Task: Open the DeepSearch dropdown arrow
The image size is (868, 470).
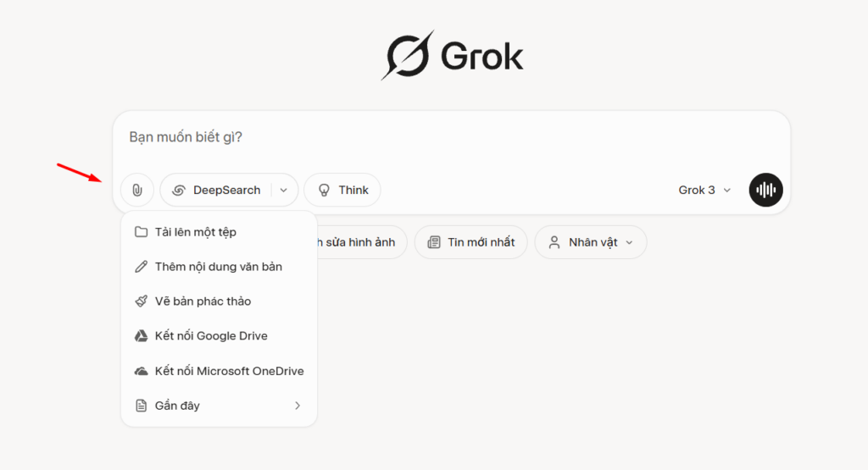Action: [284, 191]
